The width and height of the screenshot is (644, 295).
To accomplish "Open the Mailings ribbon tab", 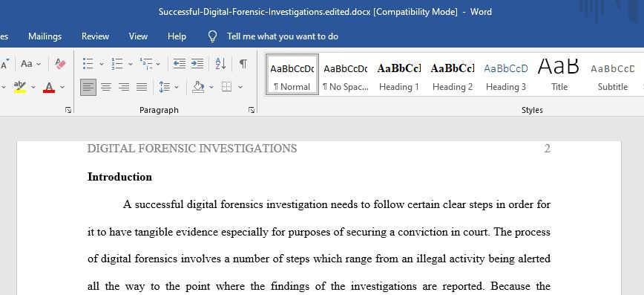I will tap(45, 36).
